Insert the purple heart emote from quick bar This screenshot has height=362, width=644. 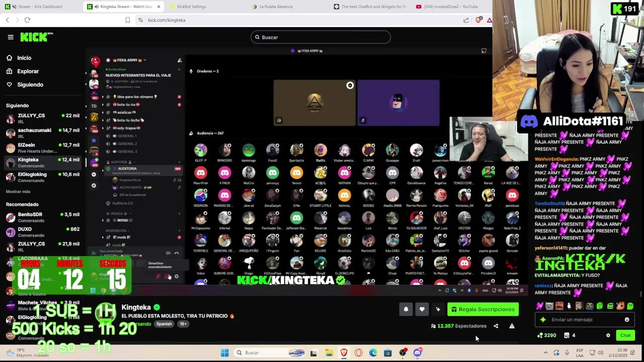point(540,306)
